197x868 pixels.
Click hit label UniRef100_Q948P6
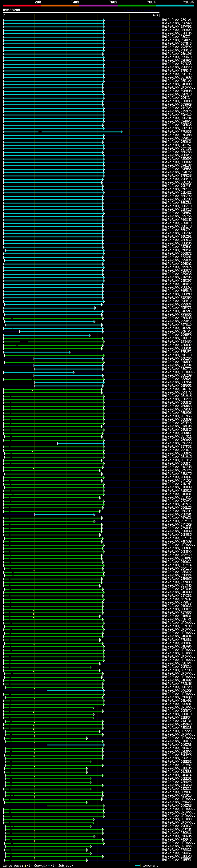tap(177, 40)
